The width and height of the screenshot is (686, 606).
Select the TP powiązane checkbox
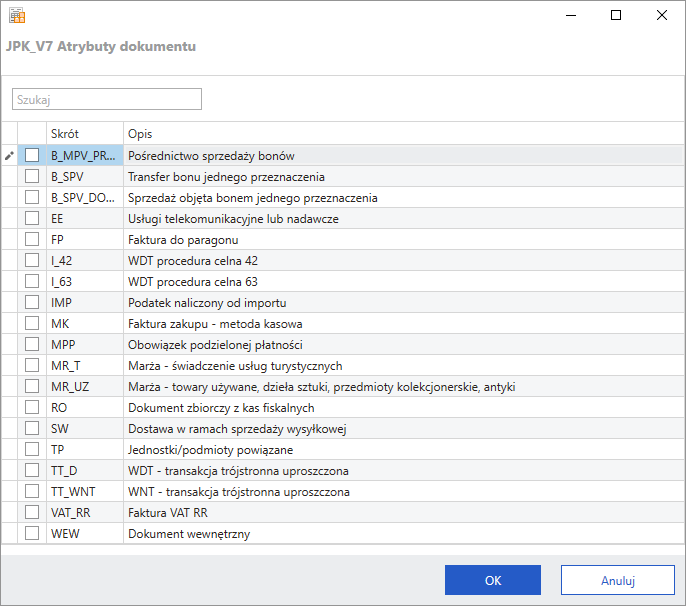click(x=33, y=450)
